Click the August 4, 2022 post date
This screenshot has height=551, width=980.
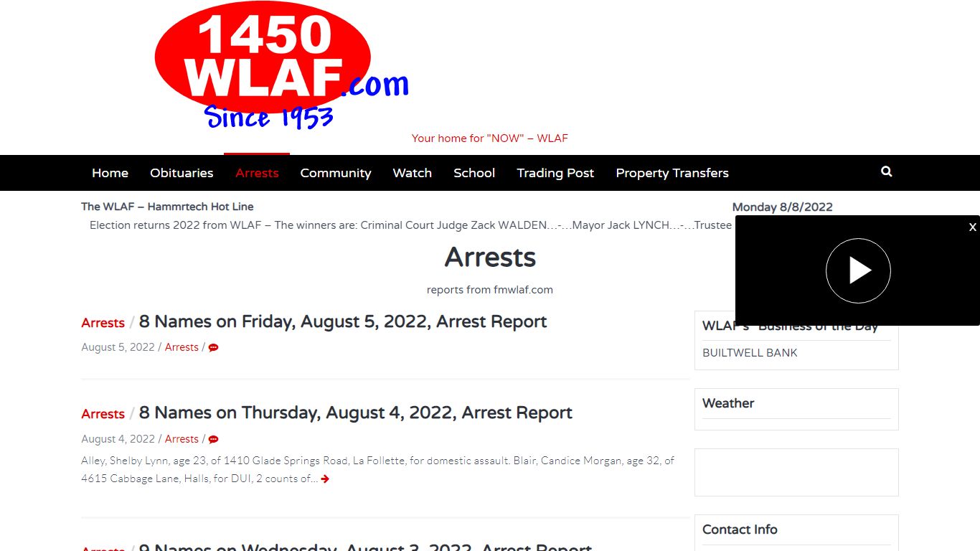118,439
